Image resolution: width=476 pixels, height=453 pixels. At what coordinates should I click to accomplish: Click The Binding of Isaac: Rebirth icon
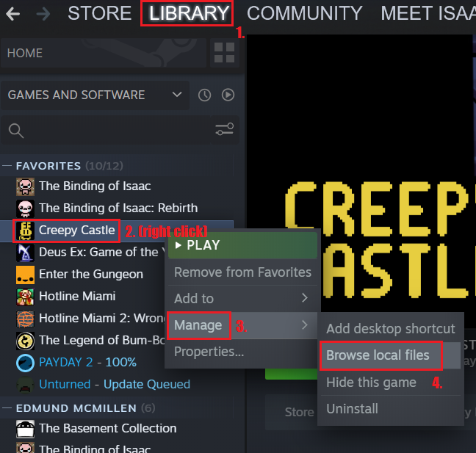[25, 209]
